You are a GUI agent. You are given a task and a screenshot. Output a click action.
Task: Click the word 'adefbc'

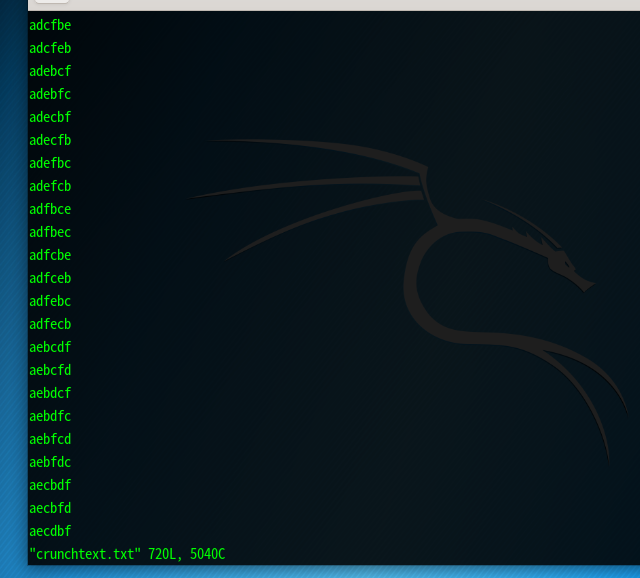point(50,163)
